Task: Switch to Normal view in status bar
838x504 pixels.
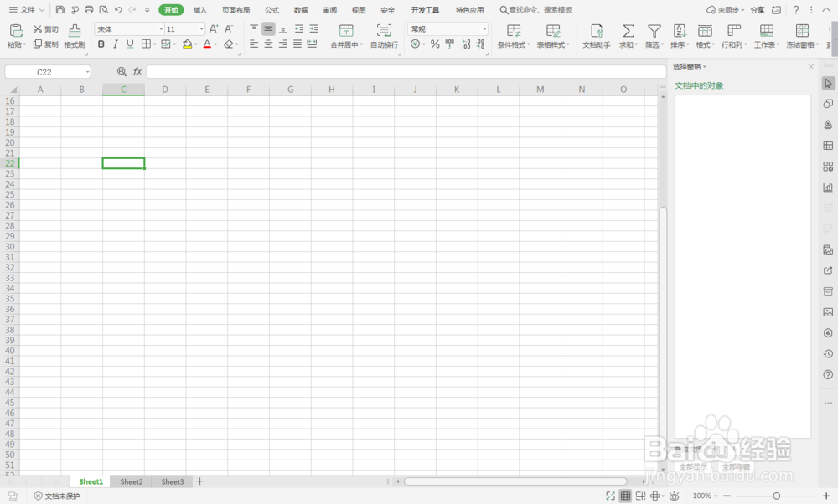Action: coord(625,496)
